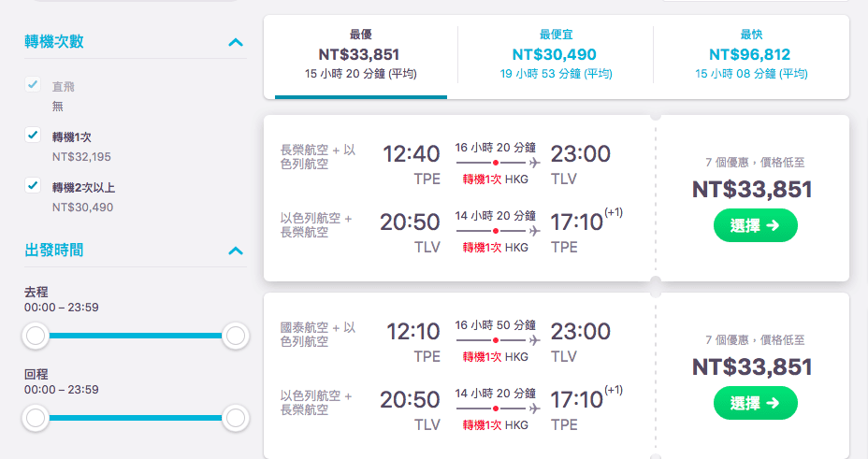The image size is (868, 459).
Task: Click the 17:10 (+1) arrival on the first result
Action: pos(586,222)
